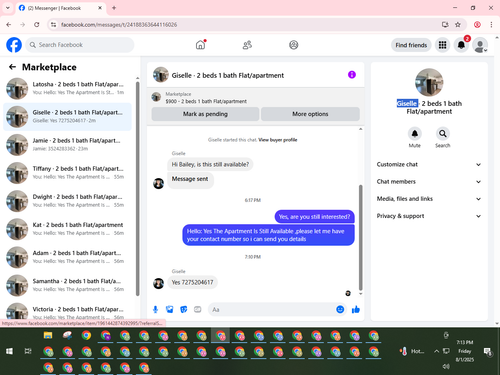Click More options button
This screenshot has height=375, width=500.
tap(310, 114)
